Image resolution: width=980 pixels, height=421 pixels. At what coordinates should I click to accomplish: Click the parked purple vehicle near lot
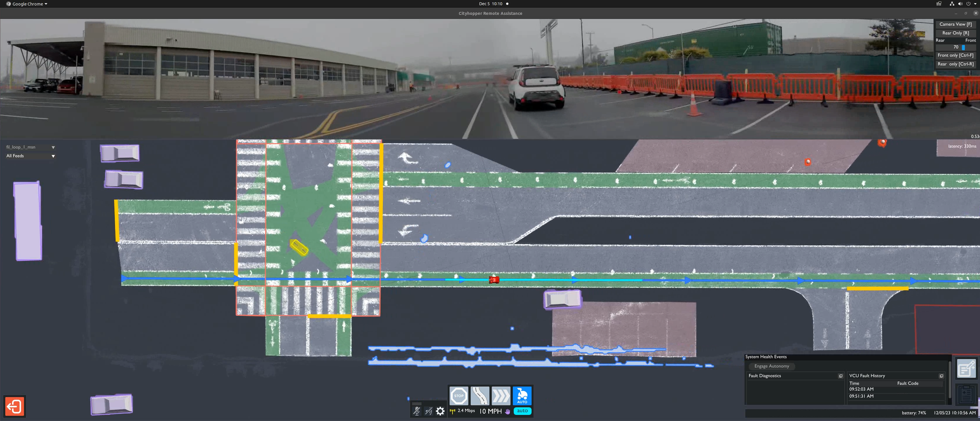tap(563, 300)
